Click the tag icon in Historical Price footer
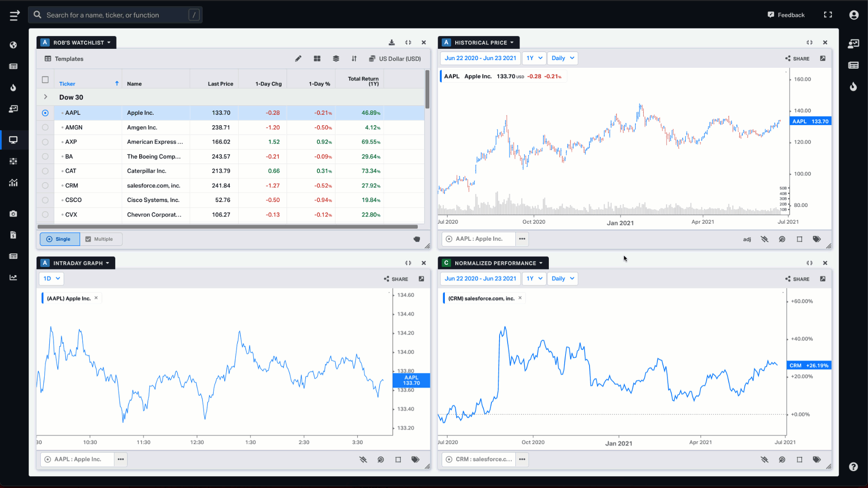 click(x=816, y=239)
